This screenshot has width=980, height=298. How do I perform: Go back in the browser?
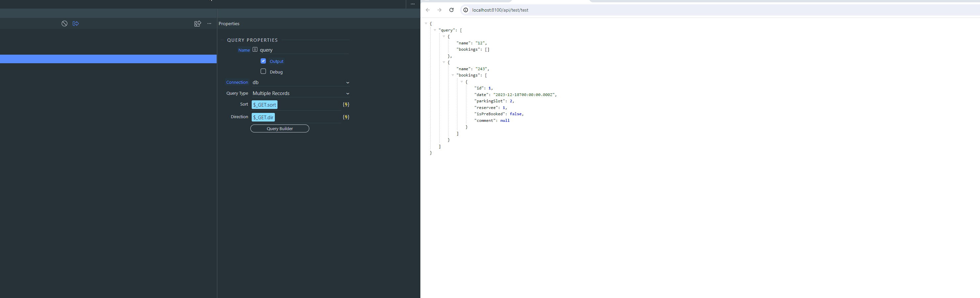click(x=428, y=10)
